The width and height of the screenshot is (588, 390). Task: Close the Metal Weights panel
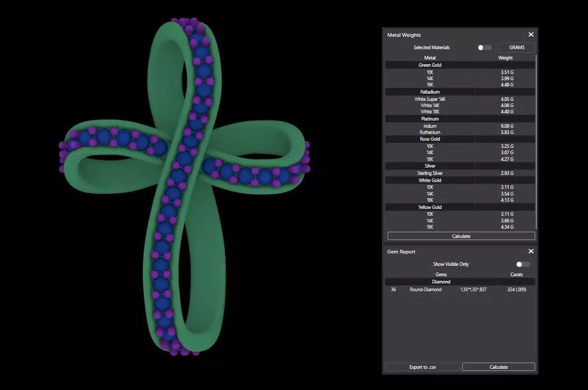531,35
